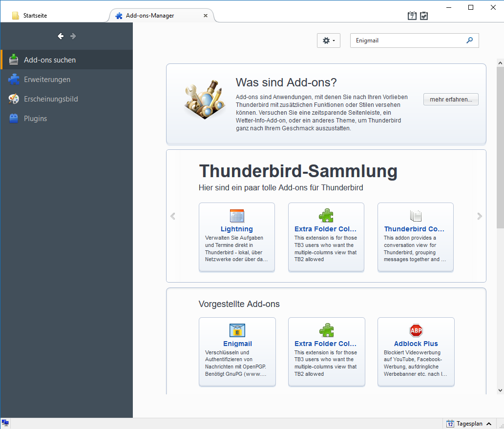Click the Startseite folder icon

[x=16, y=16]
